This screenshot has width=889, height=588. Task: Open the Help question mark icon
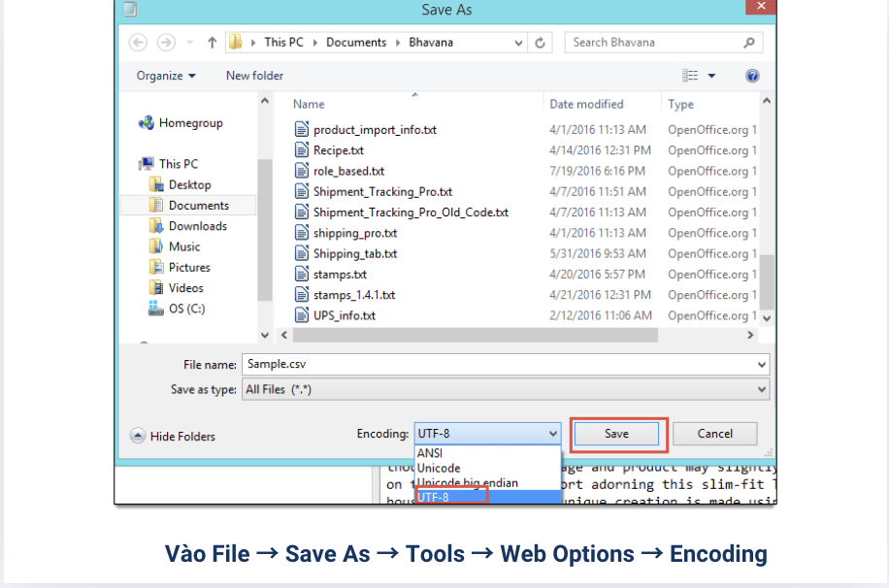pos(752,76)
